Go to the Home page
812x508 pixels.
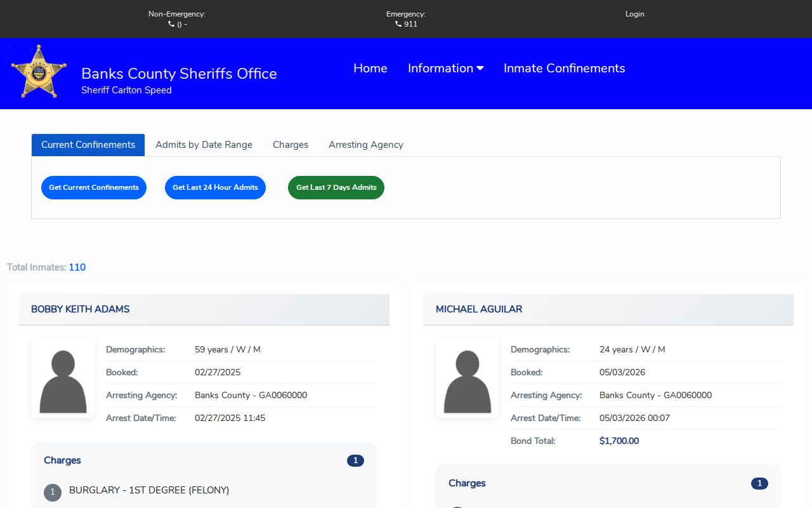pos(370,68)
